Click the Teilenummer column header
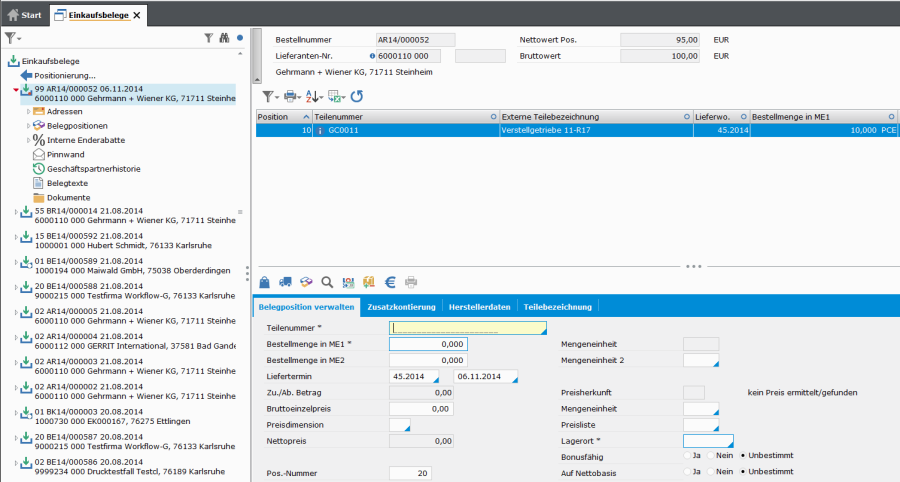 point(406,116)
